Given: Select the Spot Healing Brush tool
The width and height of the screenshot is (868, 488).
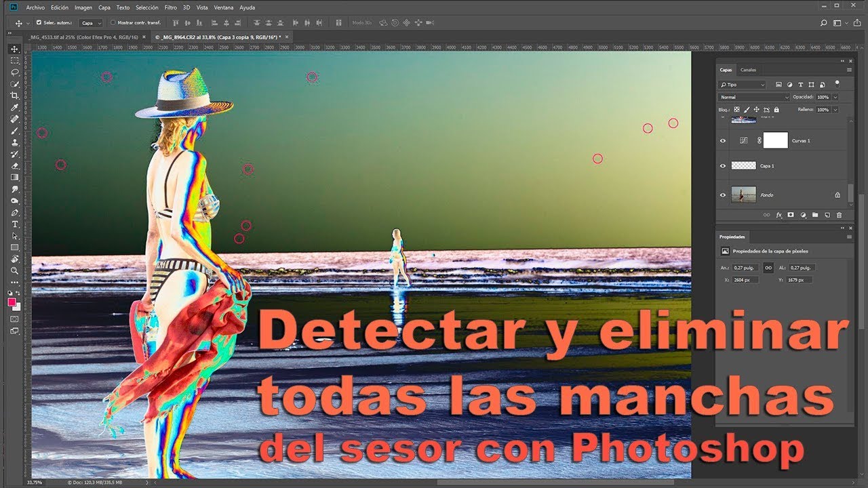Looking at the screenshot, I should (x=15, y=119).
